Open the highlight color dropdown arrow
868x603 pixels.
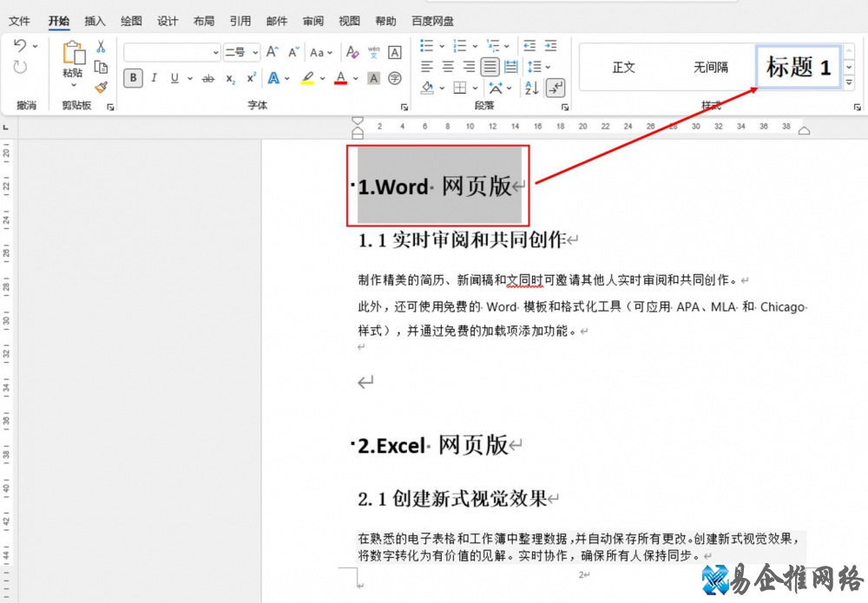[322, 79]
